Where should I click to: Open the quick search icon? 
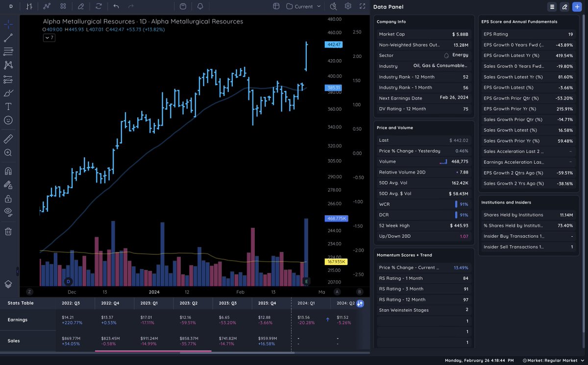[333, 6]
